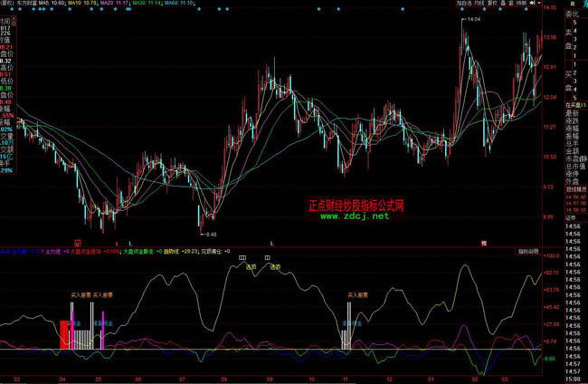
Task: Select the first 买入股票 signal label
Action: click(81, 294)
